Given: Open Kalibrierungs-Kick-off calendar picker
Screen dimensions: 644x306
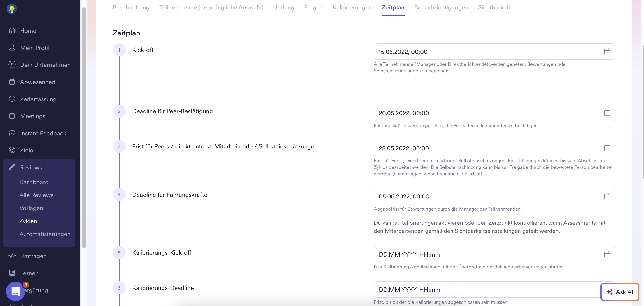Looking at the screenshot, I should pyautogui.click(x=607, y=254).
